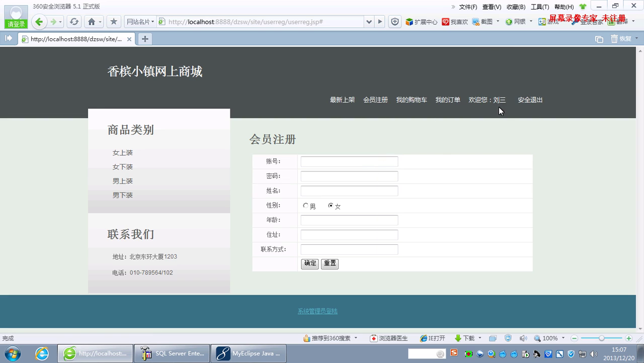644x363 pixels.
Task: Select the 男 gender radio button
Action: tap(305, 206)
